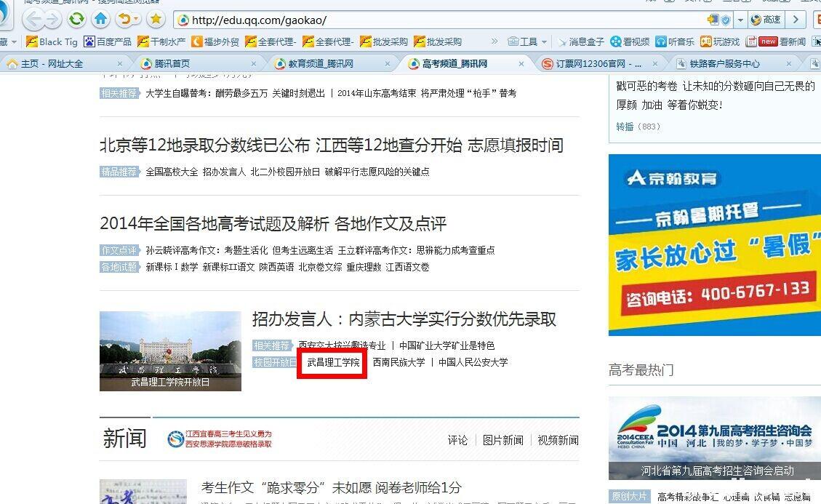Switch to the 腾讯首页 tab
Viewport: 821px width, 504px height.
[x=172, y=63]
